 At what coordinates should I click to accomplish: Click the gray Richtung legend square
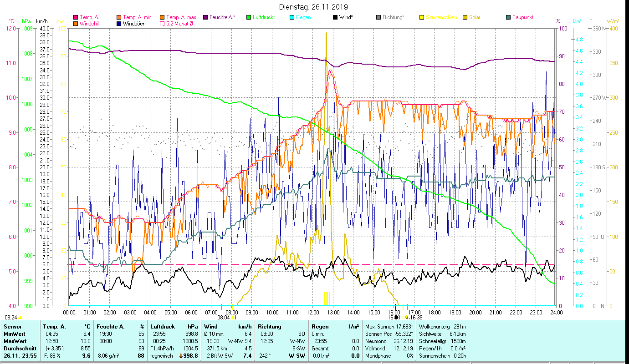[x=378, y=18]
